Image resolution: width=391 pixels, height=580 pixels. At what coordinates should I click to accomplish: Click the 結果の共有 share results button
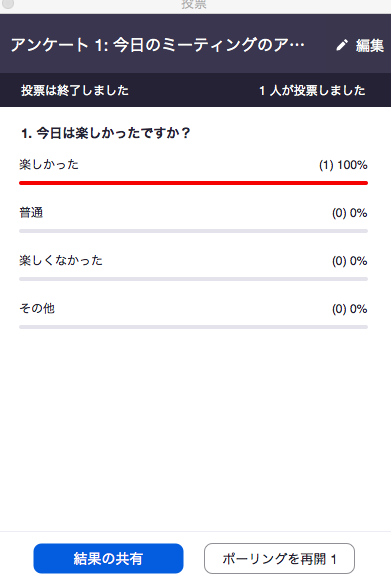(x=108, y=558)
